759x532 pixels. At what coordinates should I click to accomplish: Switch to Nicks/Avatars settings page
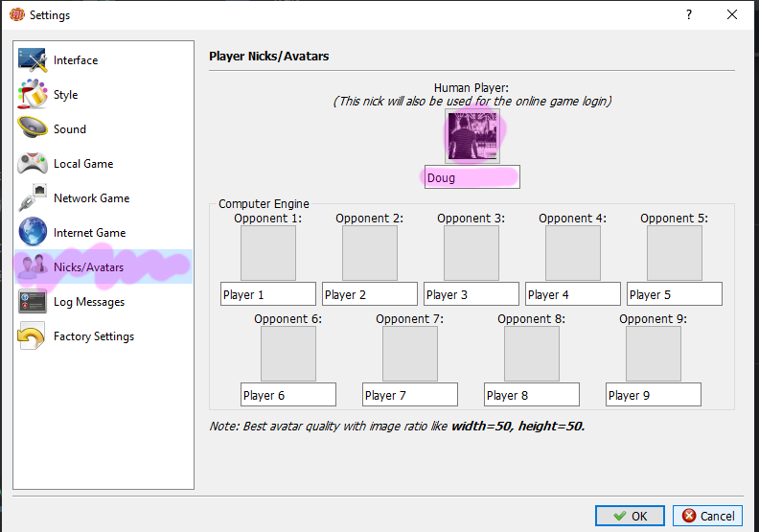(x=88, y=267)
